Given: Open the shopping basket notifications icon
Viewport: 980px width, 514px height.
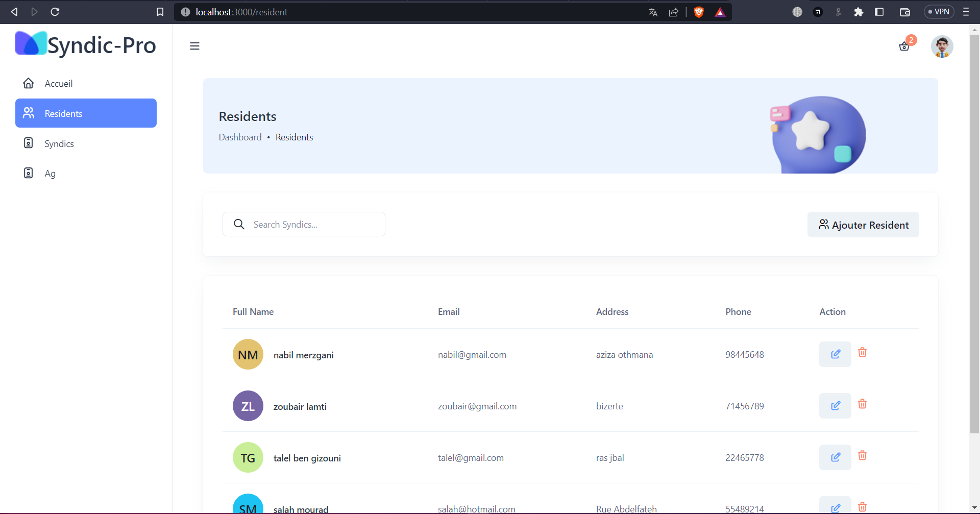Looking at the screenshot, I should 904,47.
